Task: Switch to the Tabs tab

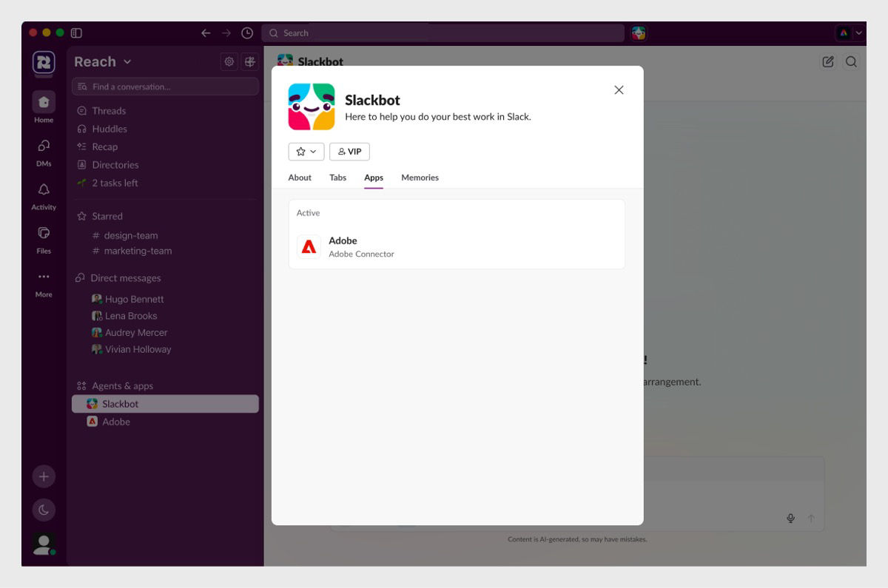Action: click(338, 178)
